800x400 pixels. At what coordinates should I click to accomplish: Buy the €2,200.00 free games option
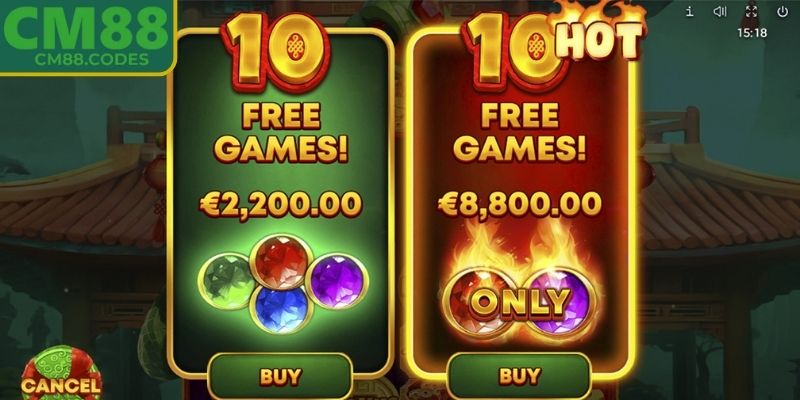point(280,376)
